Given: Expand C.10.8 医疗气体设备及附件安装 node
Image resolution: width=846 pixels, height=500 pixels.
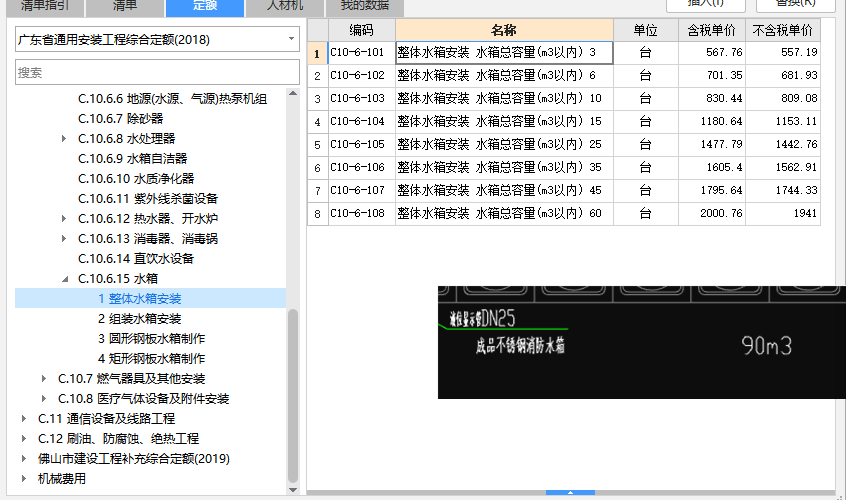Looking at the screenshot, I should pos(44,399).
